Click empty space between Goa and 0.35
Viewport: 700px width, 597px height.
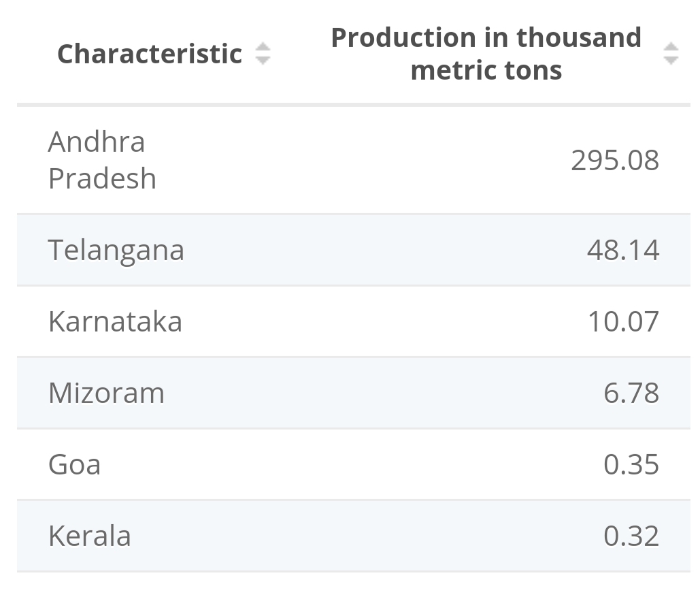tap(340, 464)
